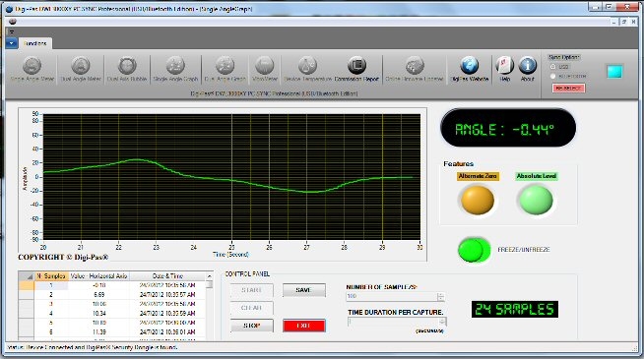This screenshot has height=359, width=644.
Task: Click the quick access toolbar customize arrow
Action: coord(12,31)
